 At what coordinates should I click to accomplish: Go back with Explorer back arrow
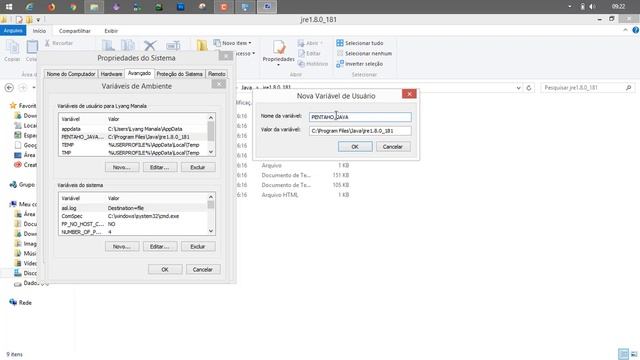tap(9, 88)
